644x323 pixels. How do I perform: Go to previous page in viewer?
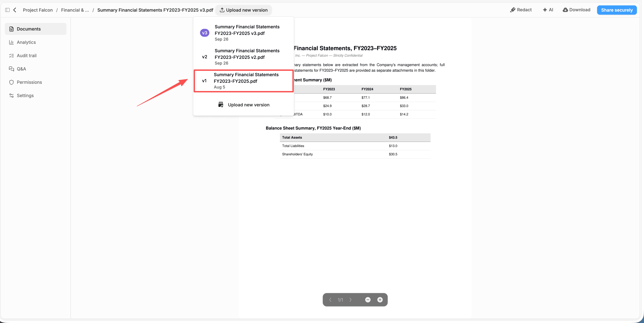(x=330, y=300)
